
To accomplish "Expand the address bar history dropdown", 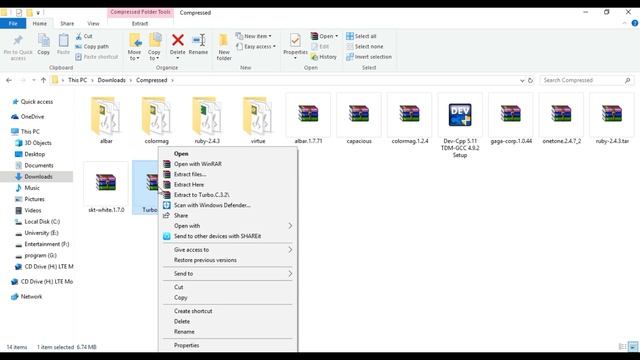I will click(522, 80).
